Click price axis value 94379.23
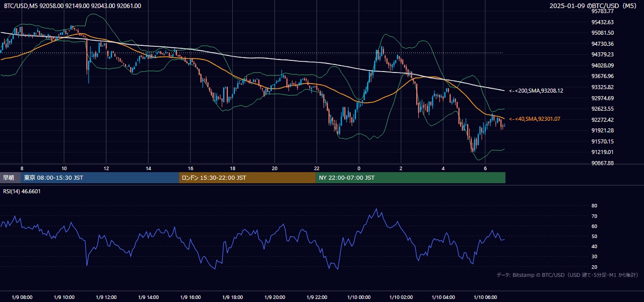Image resolution: width=644 pixels, height=302 pixels. [x=603, y=54]
